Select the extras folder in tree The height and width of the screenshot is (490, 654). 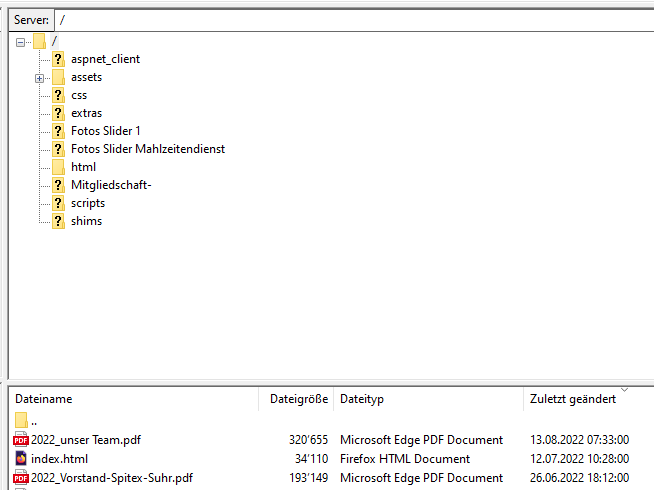[86, 113]
